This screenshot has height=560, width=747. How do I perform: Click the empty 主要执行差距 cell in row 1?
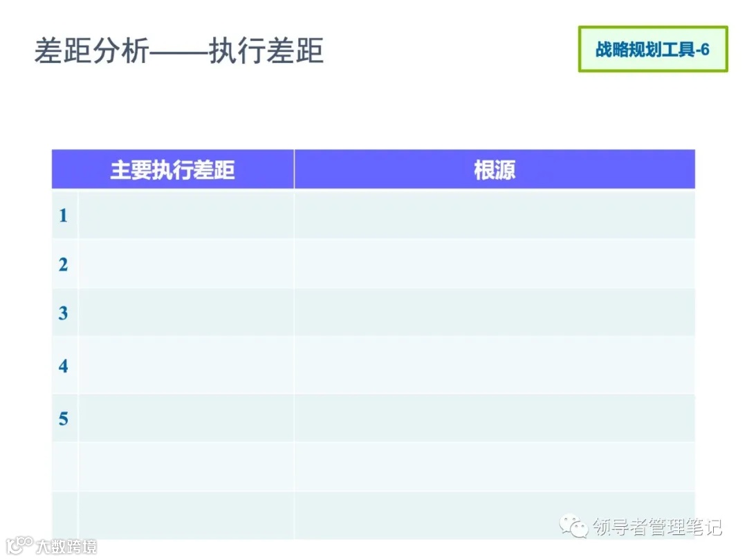click(x=187, y=216)
